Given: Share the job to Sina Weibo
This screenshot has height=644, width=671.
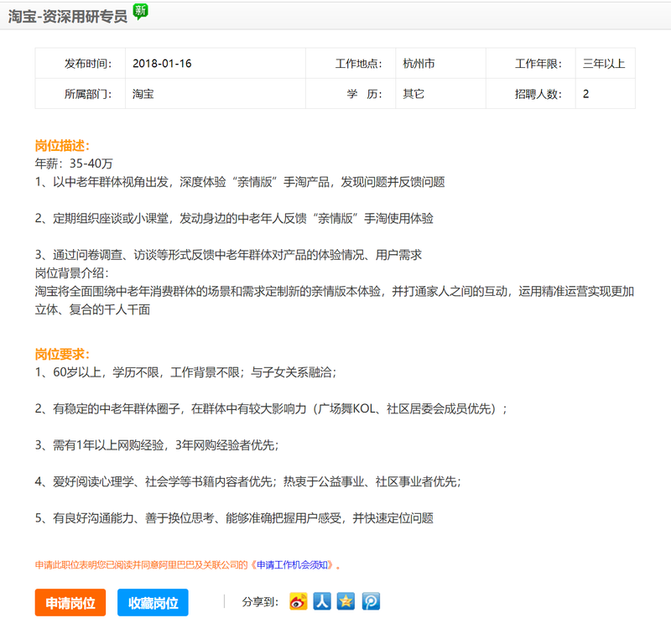Looking at the screenshot, I should click(299, 601).
